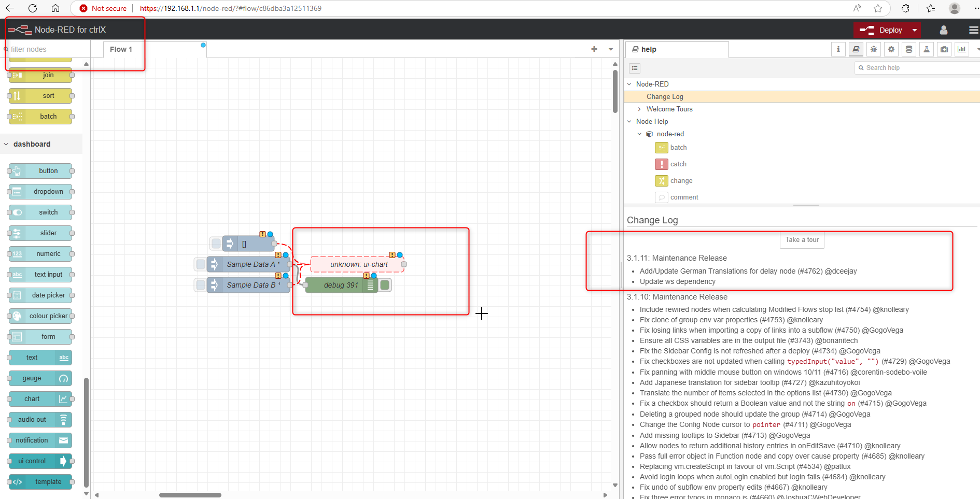Collapse the Node Help tree section
The image size is (980, 499).
(629, 121)
